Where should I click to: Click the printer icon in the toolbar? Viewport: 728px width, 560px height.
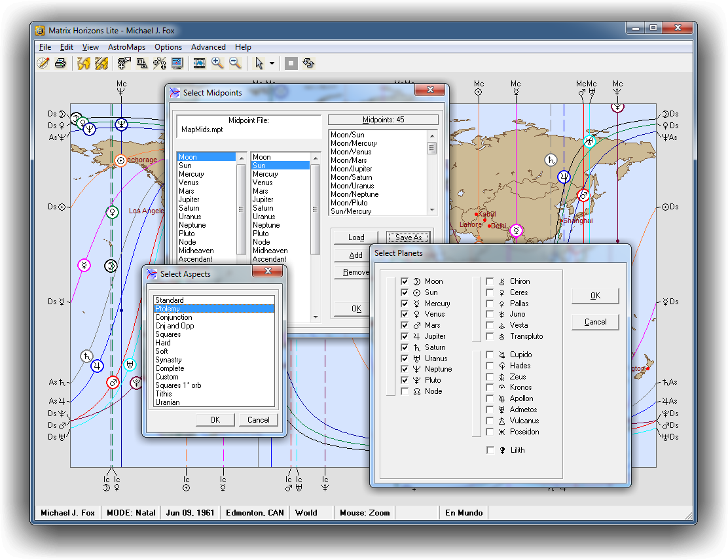(60, 63)
